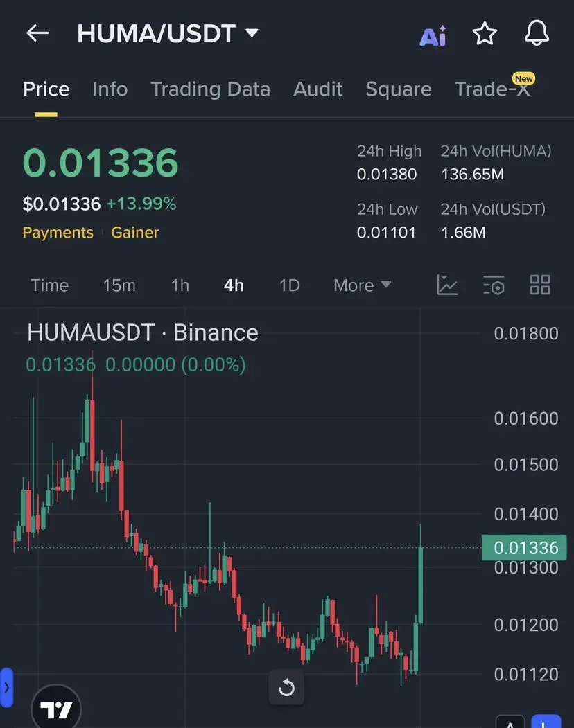This screenshot has height=728, width=574.
Task: Add HUMA/USDT to favorites with star
Action: coord(485,33)
